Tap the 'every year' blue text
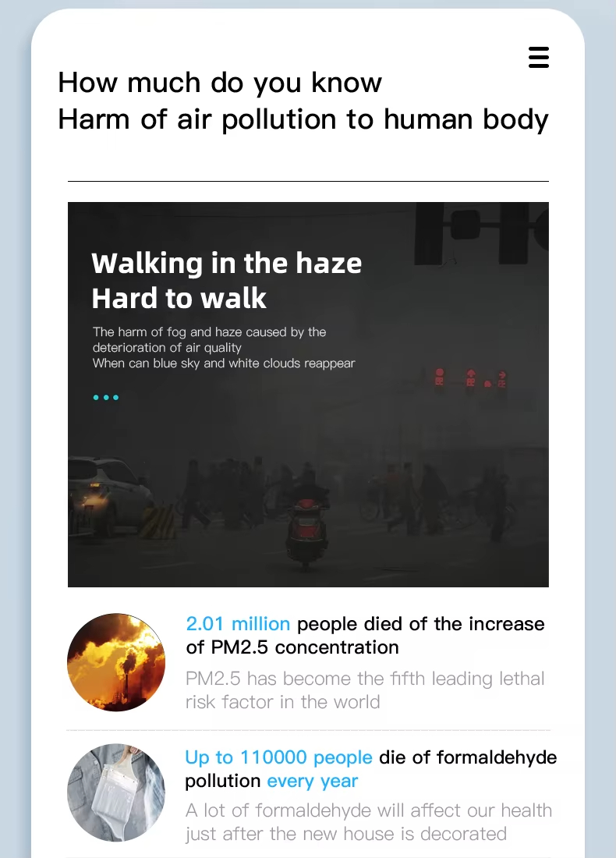Image resolution: width=616 pixels, height=858 pixels. click(313, 782)
